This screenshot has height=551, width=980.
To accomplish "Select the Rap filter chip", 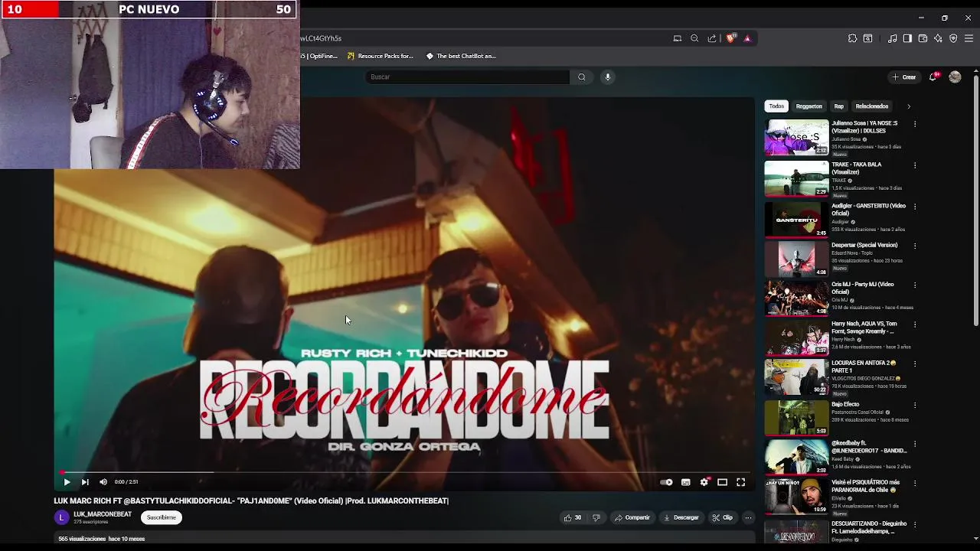I will [839, 106].
